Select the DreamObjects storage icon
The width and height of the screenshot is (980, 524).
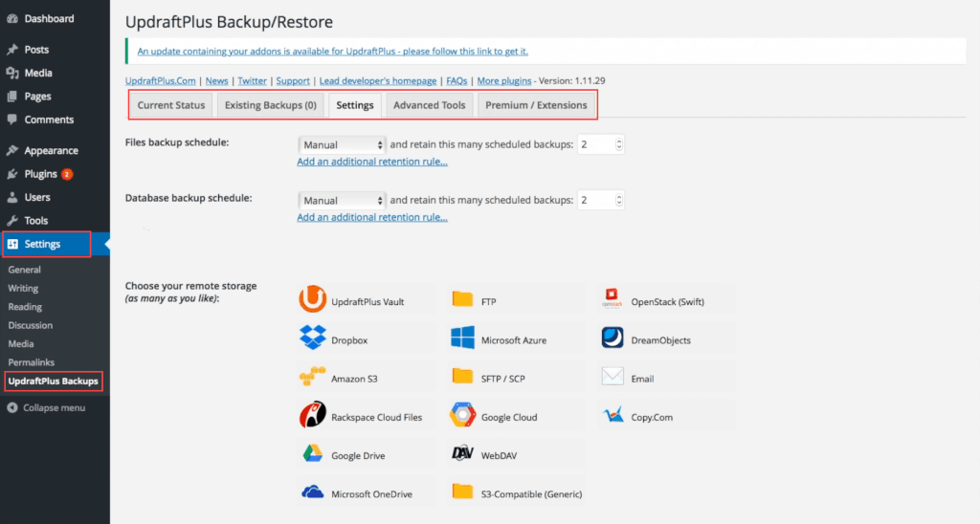coord(613,338)
